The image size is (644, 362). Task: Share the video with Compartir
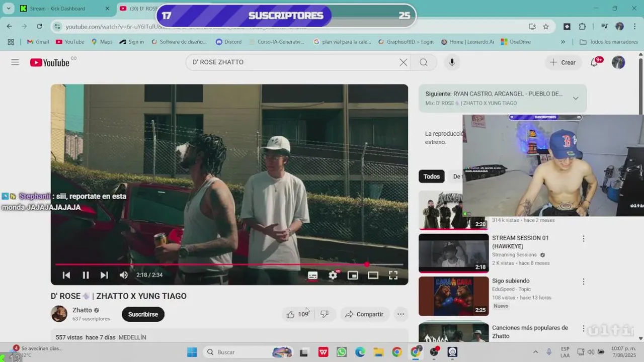364,314
